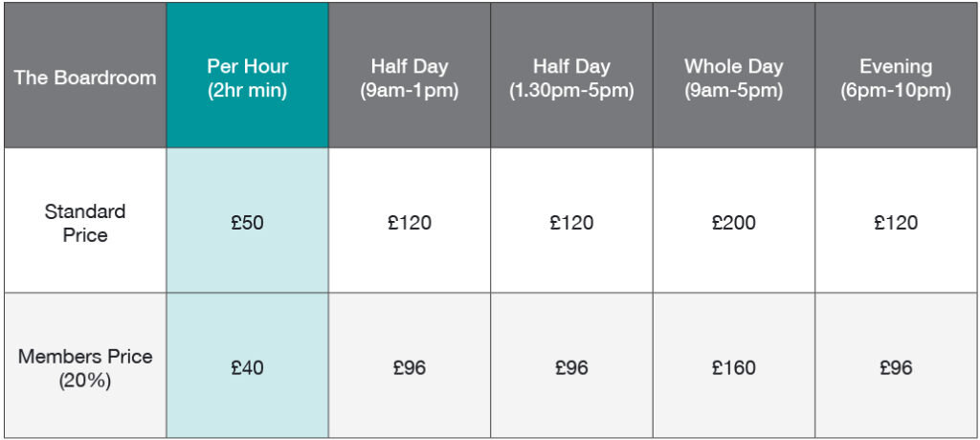Pick the £120 standard afternoon half day price
The height and width of the screenshot is (440, 980).
(x=572, y=223)
